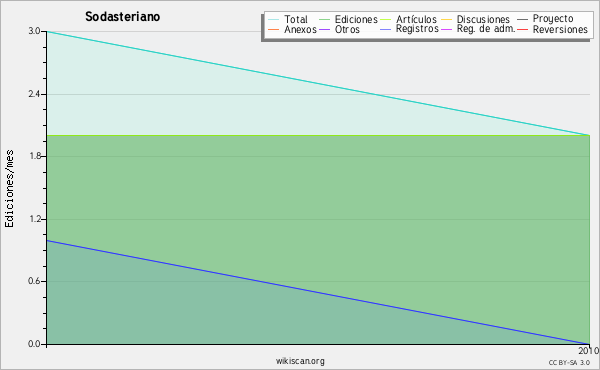Click the 1.8 y-axis value
Image resolution: width=600 pixels, height=370 pixels.
tap(34, 156)
